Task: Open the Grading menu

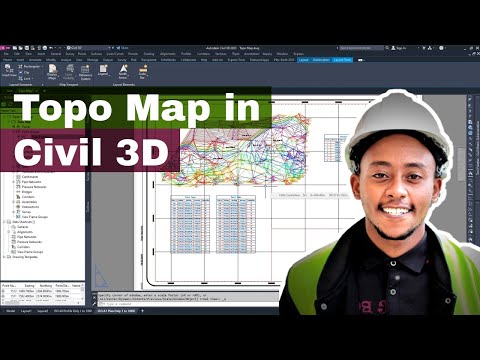Action: 149,54
